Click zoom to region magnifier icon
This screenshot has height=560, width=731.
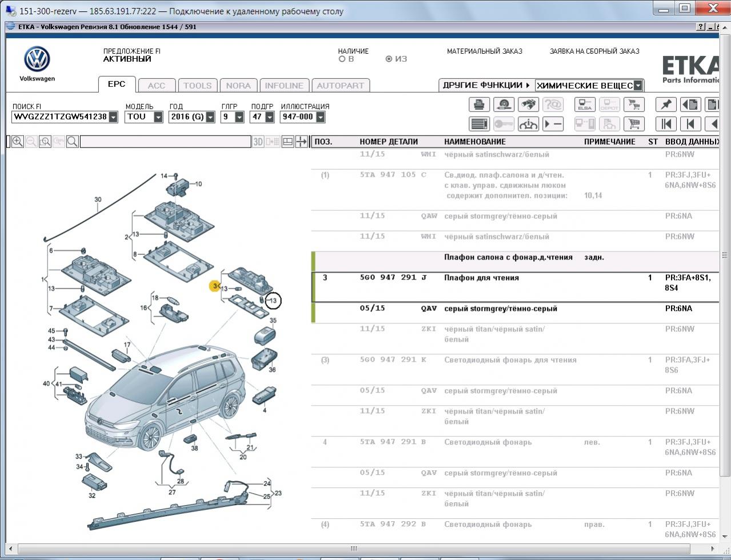click(x=45, y=142)
